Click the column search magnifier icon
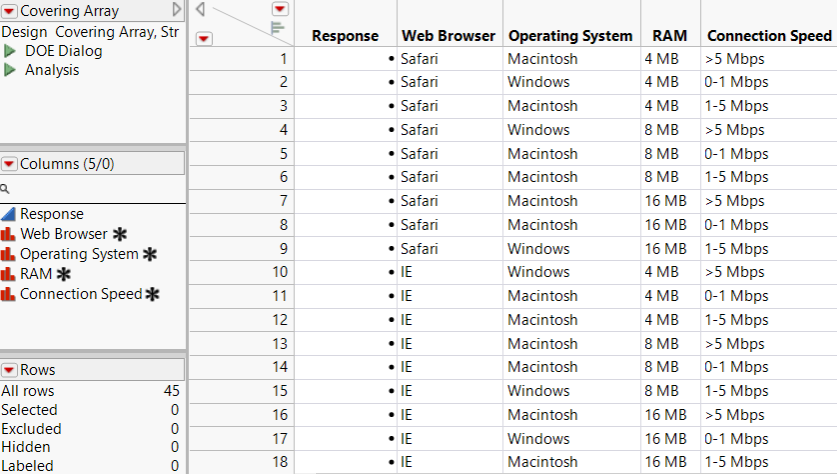The image size is (837, 474). tap(5, 188)
